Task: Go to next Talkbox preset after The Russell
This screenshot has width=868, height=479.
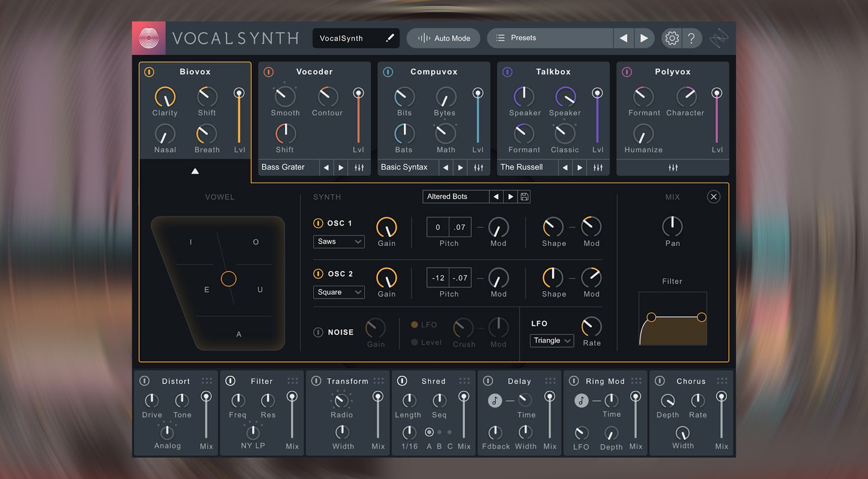Action: tap(579, 167)
